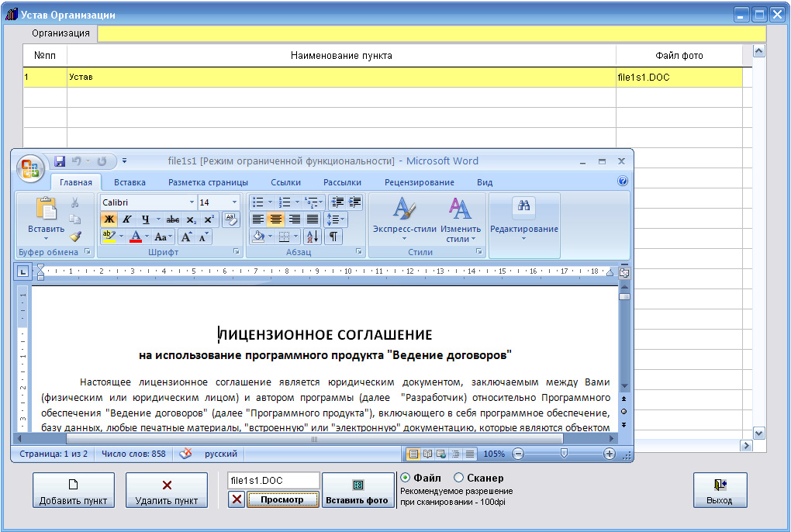Image resolution: width=791 pixels, height=532 pixels.
Task: Open the Разметка страницы tab
Action: 208,182
